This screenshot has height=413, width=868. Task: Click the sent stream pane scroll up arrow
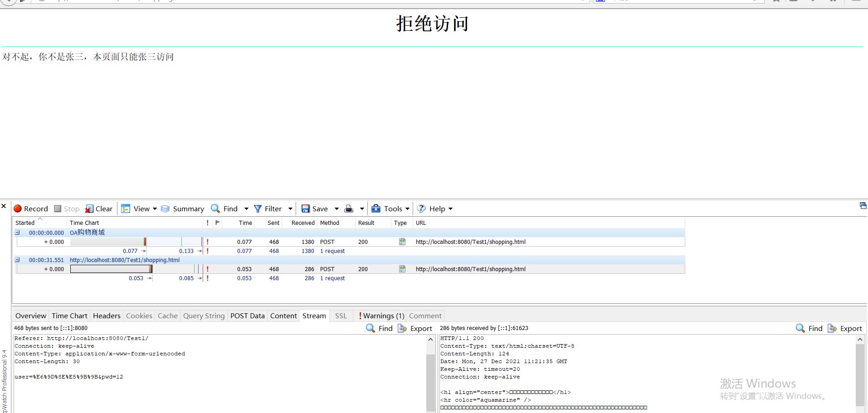point(431,339)
